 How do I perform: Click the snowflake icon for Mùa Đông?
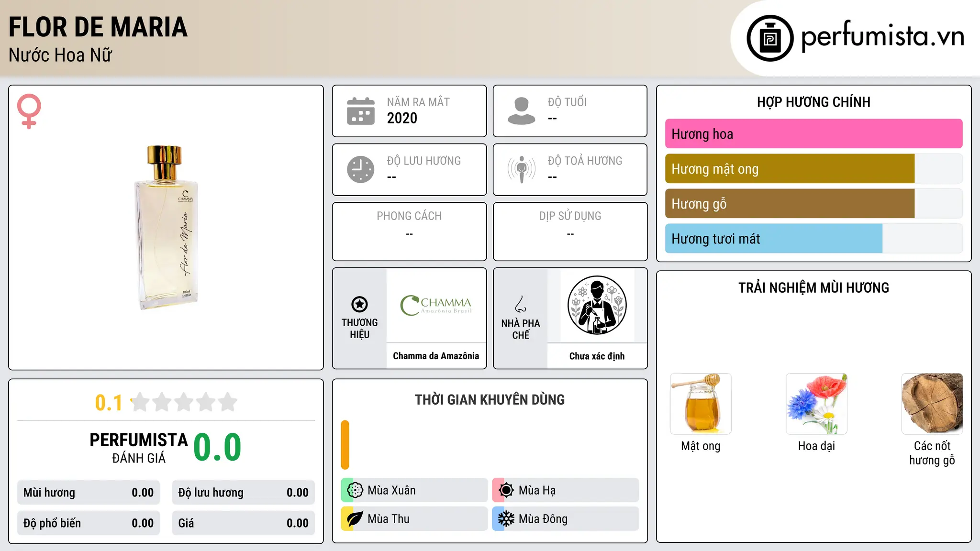point(506,519)
